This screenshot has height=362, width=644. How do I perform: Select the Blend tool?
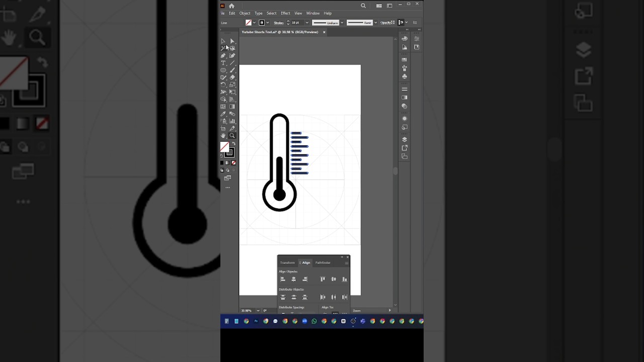pos(232,114)
